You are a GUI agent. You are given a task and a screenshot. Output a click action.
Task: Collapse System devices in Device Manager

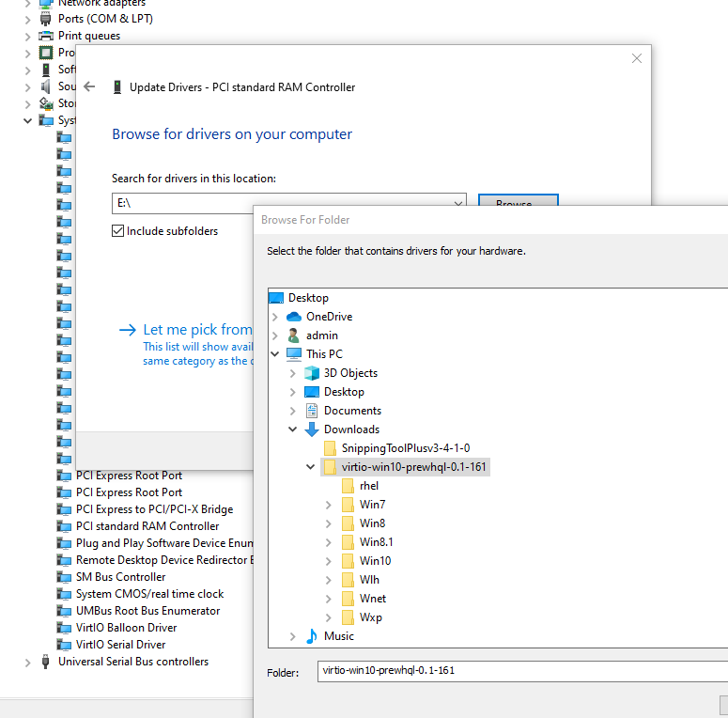tap(27, 120)
